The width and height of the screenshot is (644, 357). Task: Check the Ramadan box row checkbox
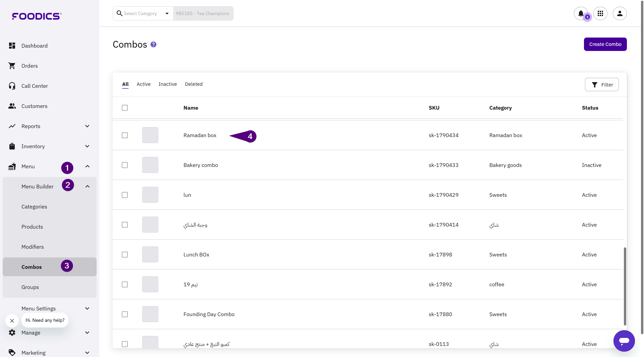tap(125, 135)
